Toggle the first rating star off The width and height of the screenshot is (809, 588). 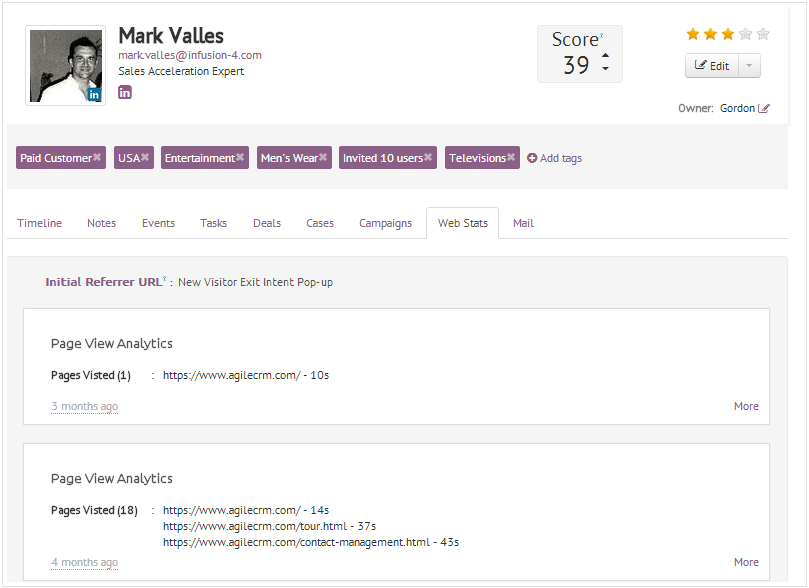(x=692, y=33)
